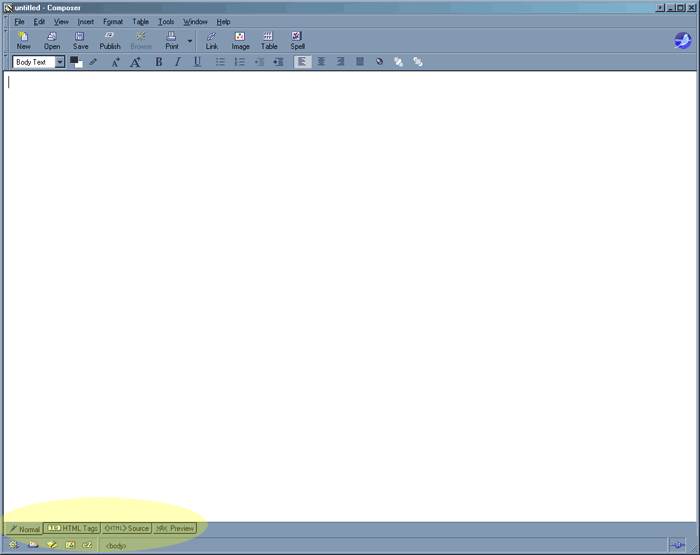Image resolution: width=700 pixels, height=555 pixels.
Task: Click the body tag in status bar
Action: [x=116, y=545]
